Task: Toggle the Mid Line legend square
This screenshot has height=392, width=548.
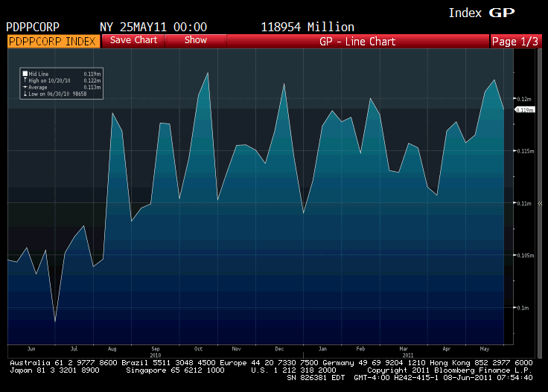Action: coord(25,74)
